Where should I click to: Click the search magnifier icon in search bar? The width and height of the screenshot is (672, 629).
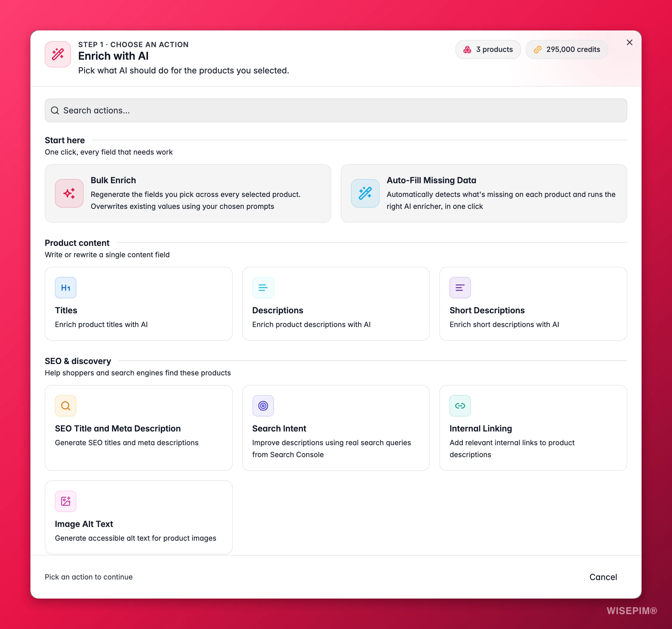(55, 110)
